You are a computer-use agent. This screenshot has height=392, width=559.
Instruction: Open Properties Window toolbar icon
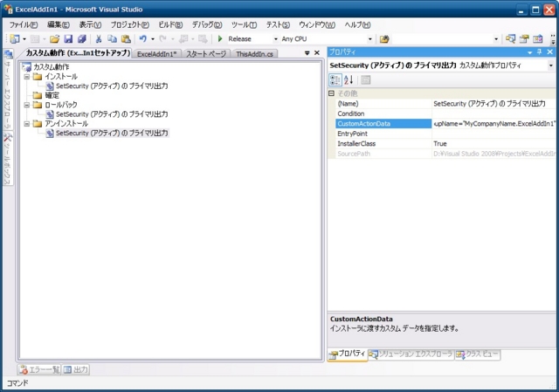[524, 38]
